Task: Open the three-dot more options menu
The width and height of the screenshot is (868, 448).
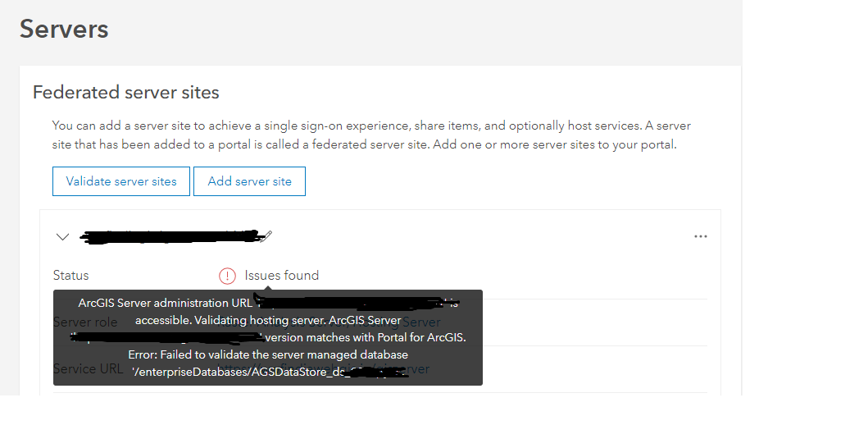Action: [700, 236]
